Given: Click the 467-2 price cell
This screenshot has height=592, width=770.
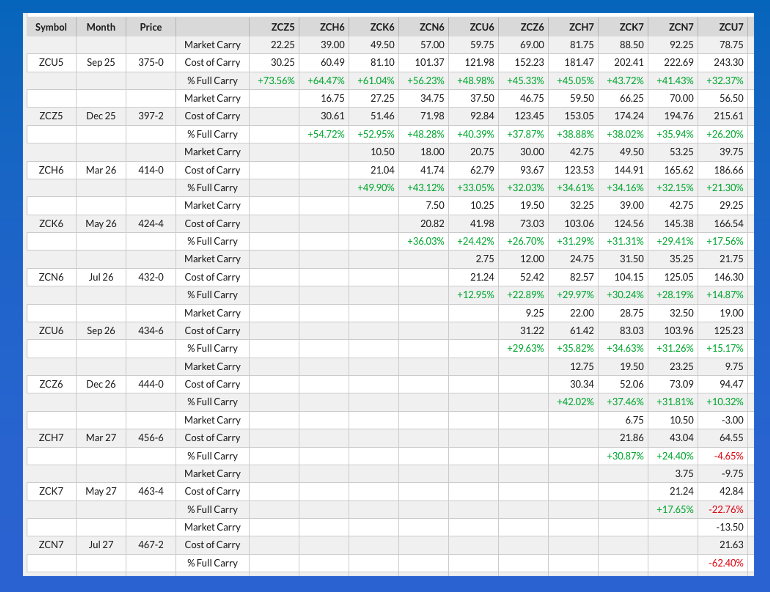Looking at the screenshot, I should (x=151, y=544).
